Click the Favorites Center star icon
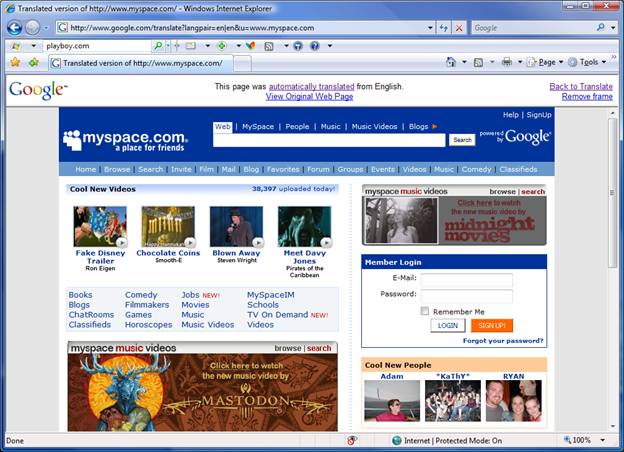The height and width of the screenshot is (452, 624). click(15, 62)
